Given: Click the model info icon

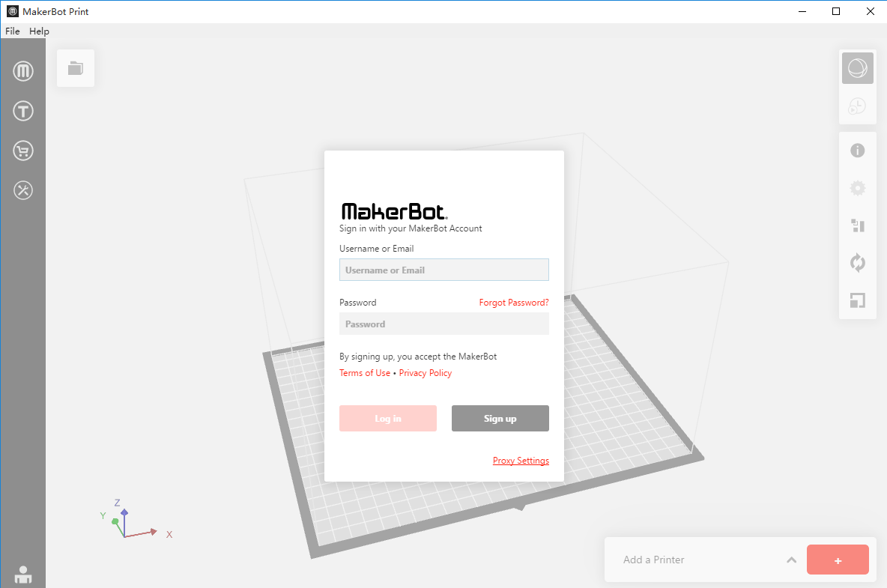Looking at the screenshot, I should [x=857, y=151].
